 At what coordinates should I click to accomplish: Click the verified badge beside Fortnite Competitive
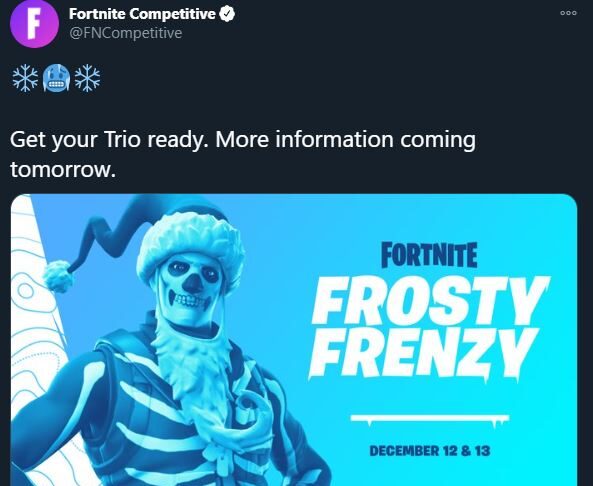tap(227, 14)
